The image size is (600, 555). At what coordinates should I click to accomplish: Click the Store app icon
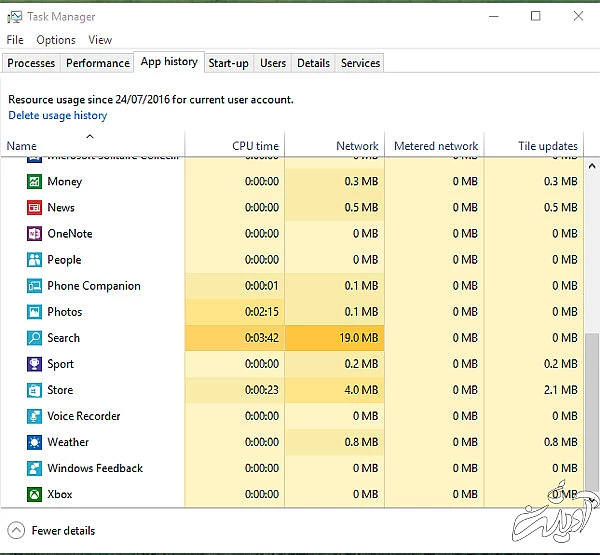(35, 390)
